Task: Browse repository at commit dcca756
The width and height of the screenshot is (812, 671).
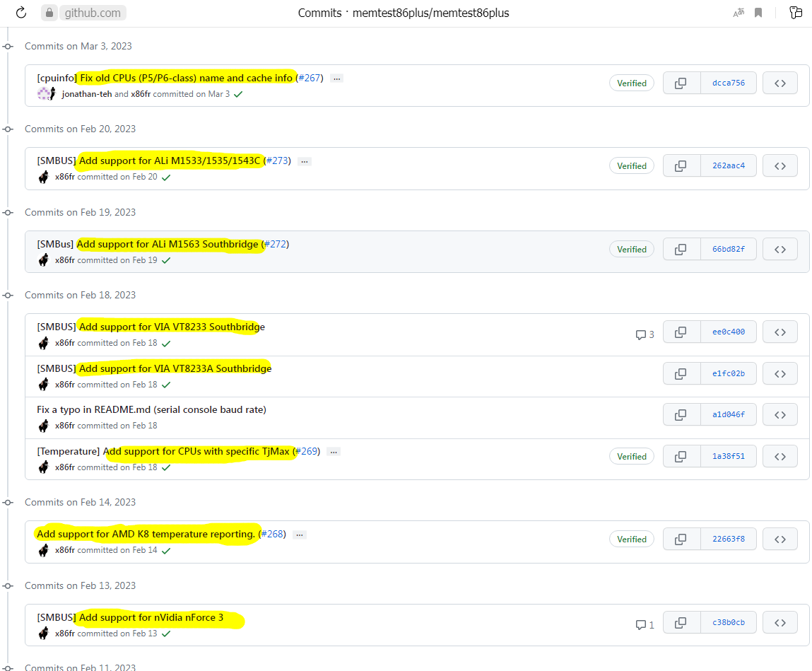Action: 780,83
